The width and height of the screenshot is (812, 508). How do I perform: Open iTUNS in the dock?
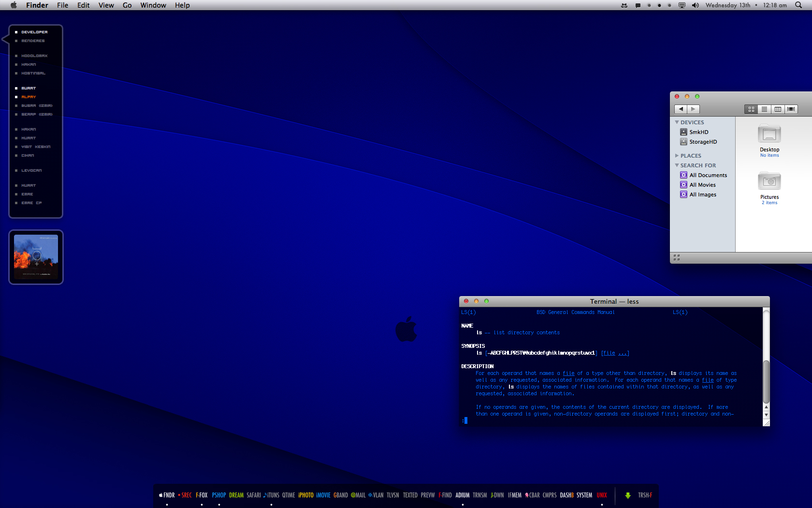point(271,495)
